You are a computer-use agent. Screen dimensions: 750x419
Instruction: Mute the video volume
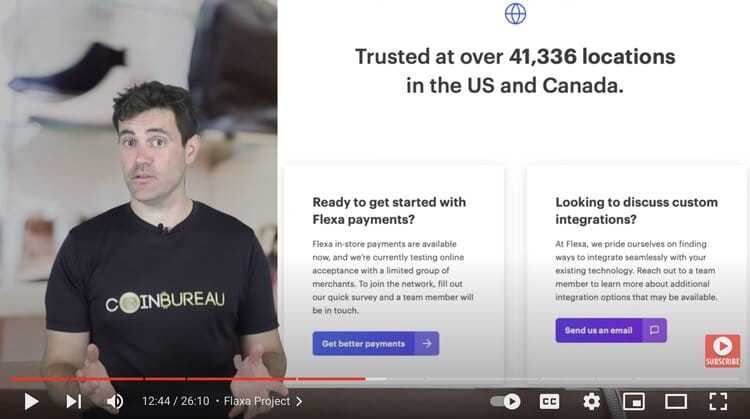(115, 401)
